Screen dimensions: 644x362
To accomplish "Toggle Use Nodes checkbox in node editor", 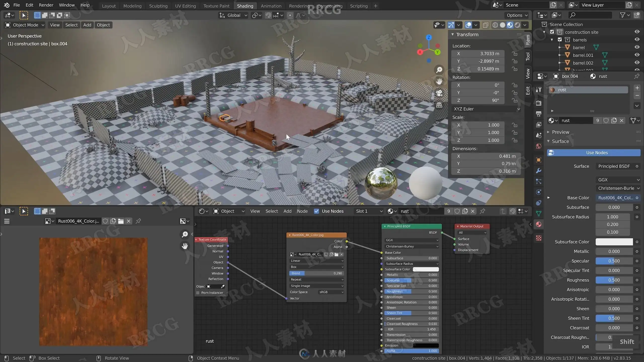I will pos(316,211).
